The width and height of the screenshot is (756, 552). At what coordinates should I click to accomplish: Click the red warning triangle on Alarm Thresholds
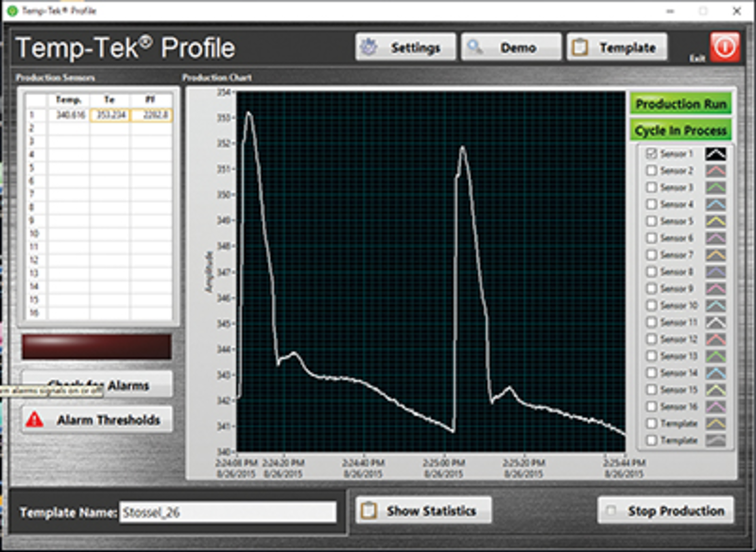coord(35,419)
